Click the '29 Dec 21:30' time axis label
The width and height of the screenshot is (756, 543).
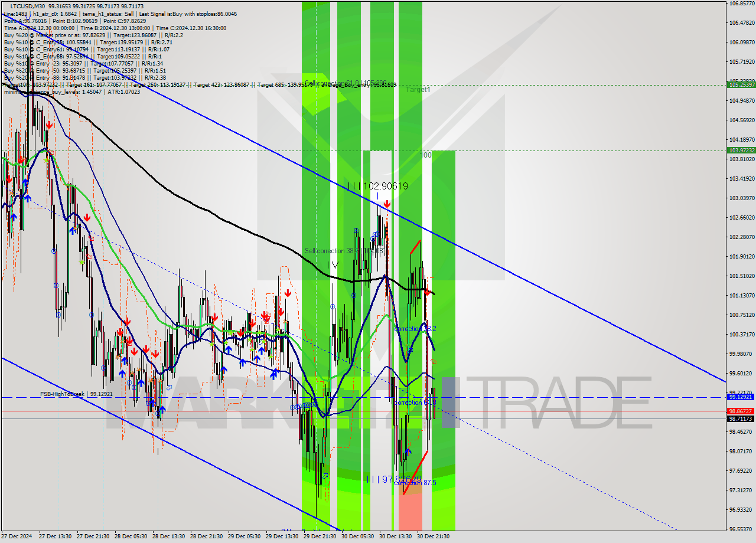(320, 537)
